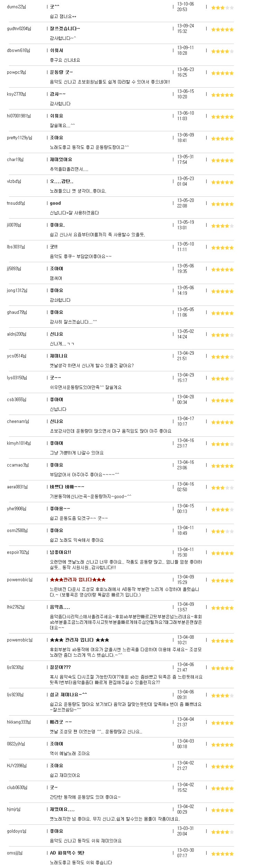
Task: Click the star rating beside ji0076's review
Action: (x=222, y=226)
